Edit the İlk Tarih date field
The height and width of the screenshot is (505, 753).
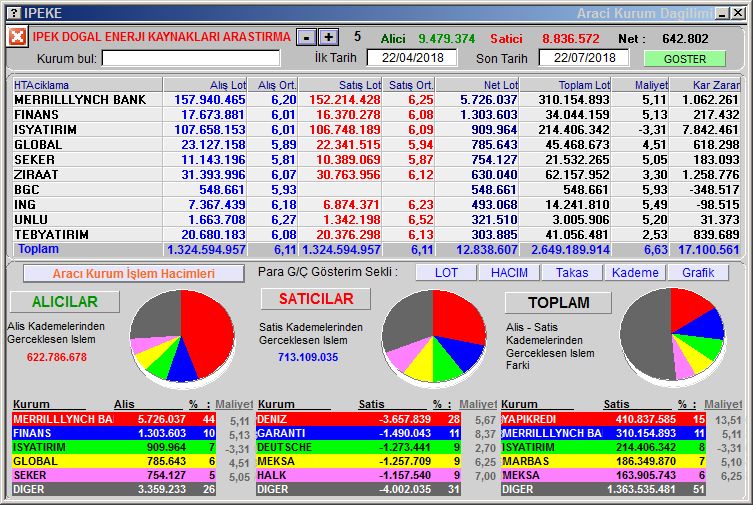[412, 58]
